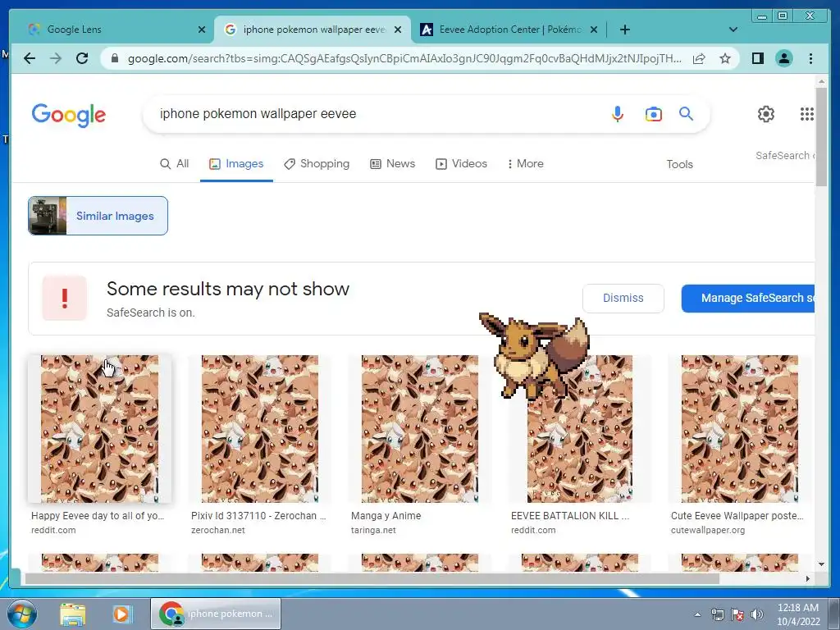Click the browser forward arrow
840x630 pixels.
click(56, 58)
